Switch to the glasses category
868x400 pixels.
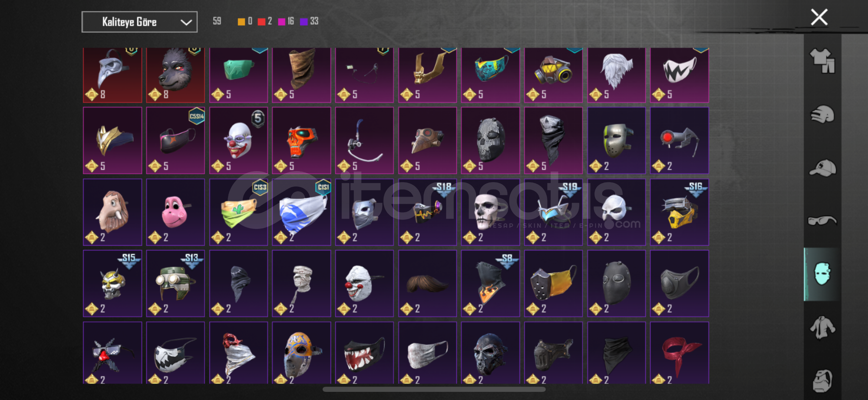click(x=822, y=221)
